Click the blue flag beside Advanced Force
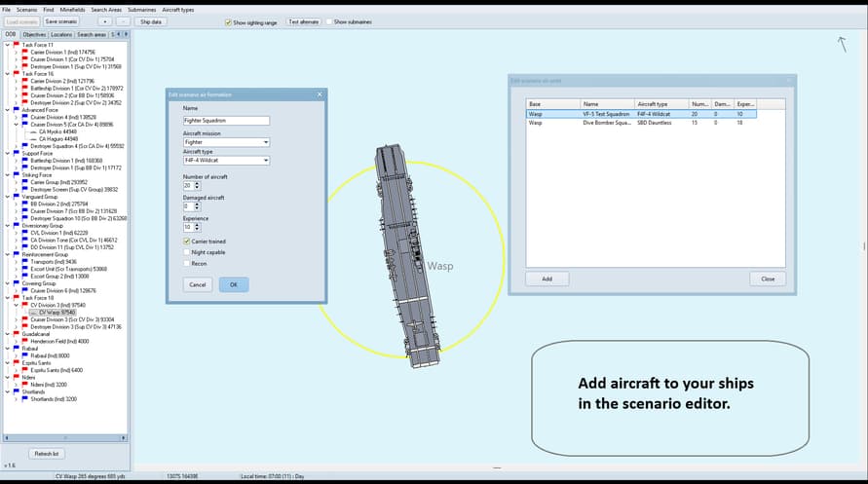The width and height of the screenshot is (868, 484). coord(16,110)
